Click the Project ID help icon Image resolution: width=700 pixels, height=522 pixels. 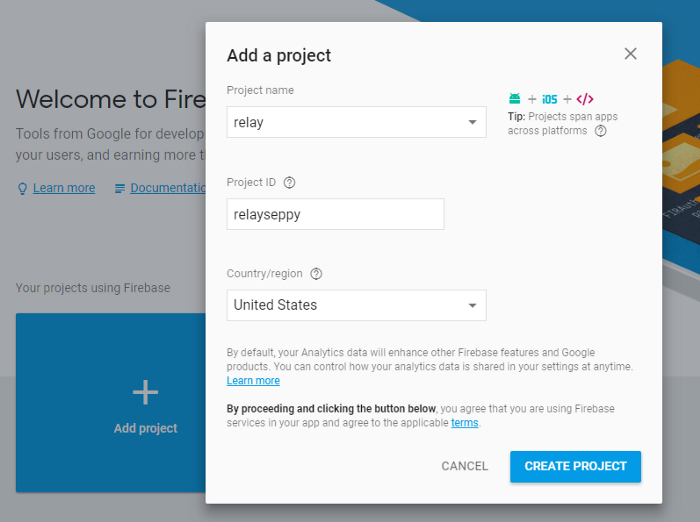(x=290, y=182)
